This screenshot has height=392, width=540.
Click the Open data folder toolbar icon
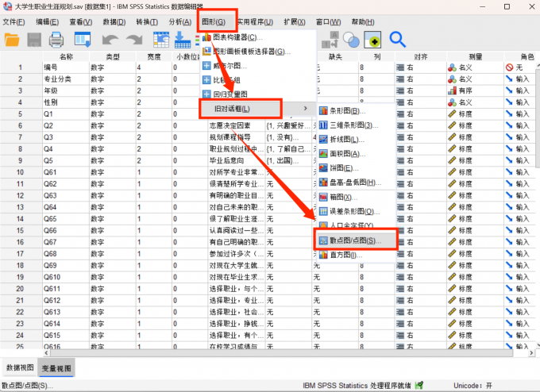12,40
